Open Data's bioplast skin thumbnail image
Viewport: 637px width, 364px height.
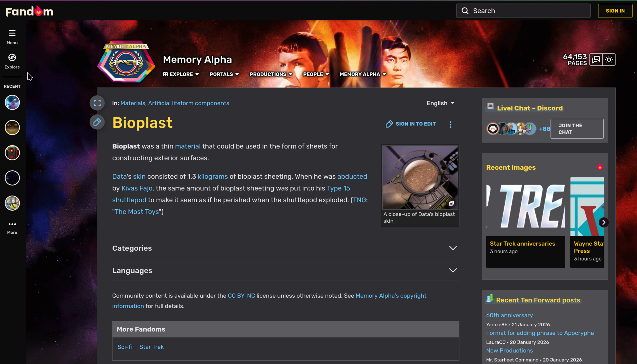[420, 177]
